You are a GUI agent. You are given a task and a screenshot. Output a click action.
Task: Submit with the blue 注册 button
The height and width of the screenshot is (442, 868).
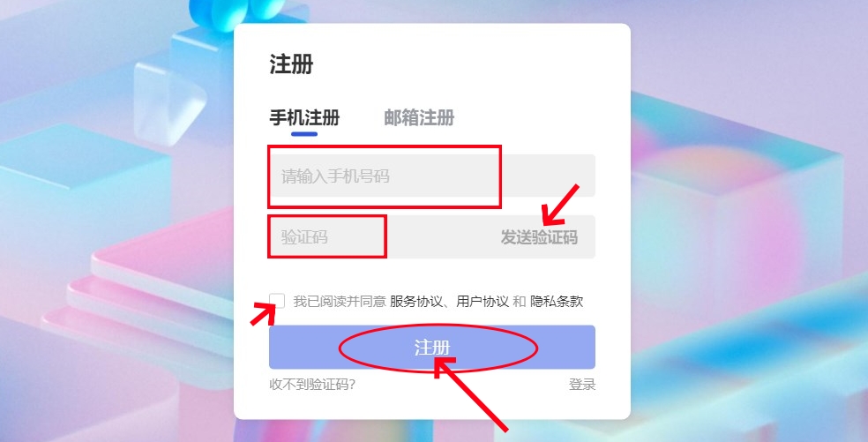(x=431, y=348)
